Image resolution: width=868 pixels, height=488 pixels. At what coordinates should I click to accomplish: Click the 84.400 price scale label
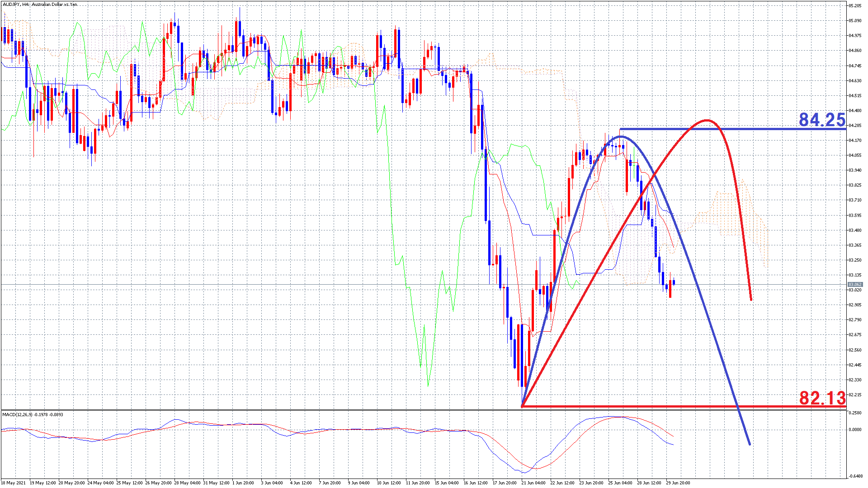[x=855, y=111]
